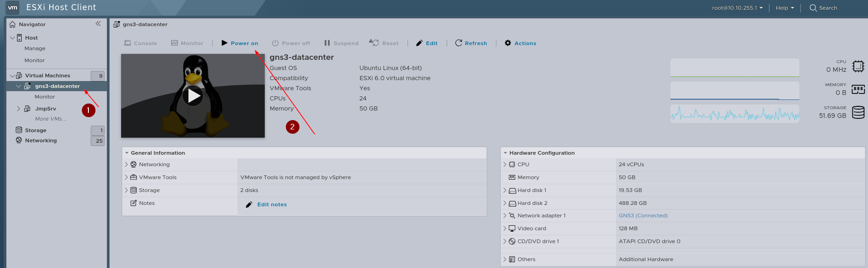Select Manage under Host
The height and width of the screenshot is (268, 868).
(35, 48)
